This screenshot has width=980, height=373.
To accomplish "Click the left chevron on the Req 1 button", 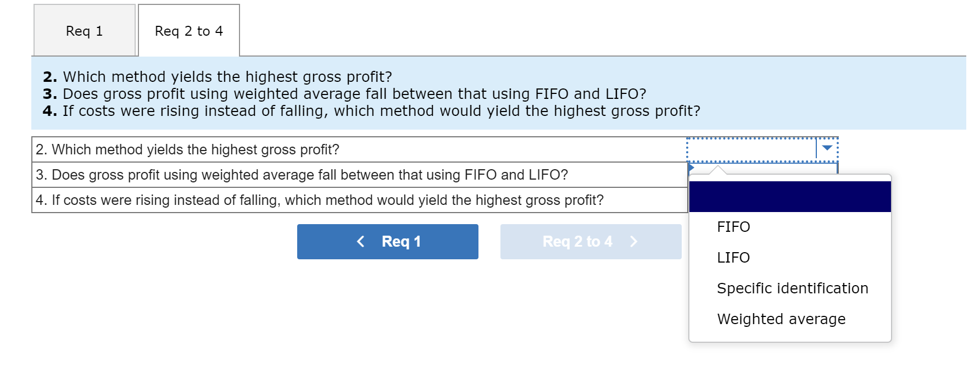I will coord(361,241).
